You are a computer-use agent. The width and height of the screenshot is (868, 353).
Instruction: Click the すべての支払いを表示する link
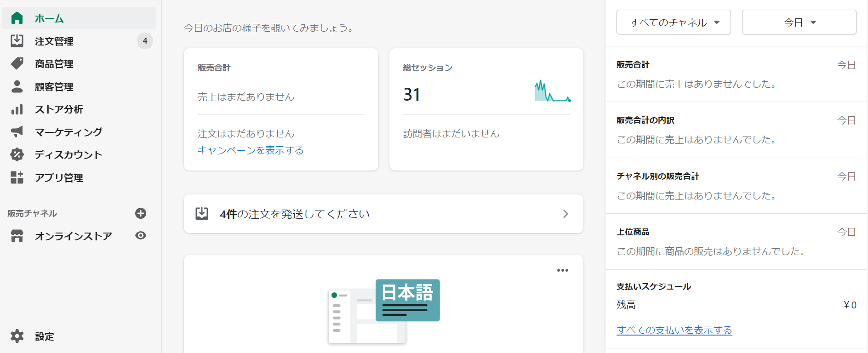click(674, 330)
